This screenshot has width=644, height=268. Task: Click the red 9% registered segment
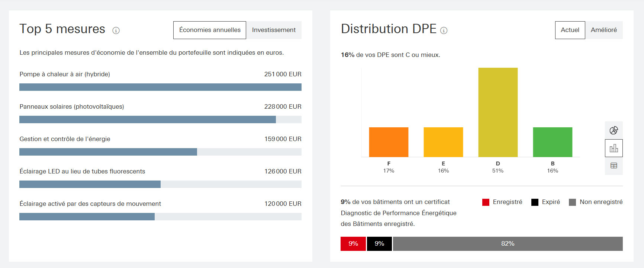coord(353,244)
